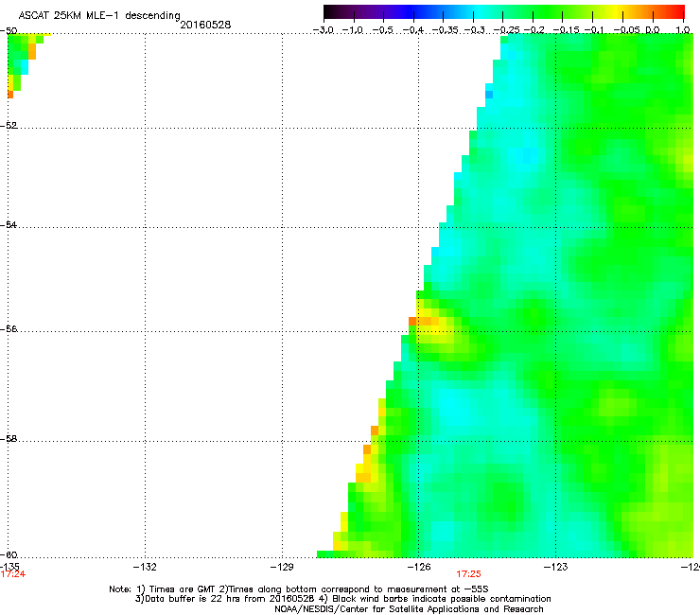Screen dimensions: 700x615
Task: Click the '-56' latitude axis label
Action: (9, 328)
